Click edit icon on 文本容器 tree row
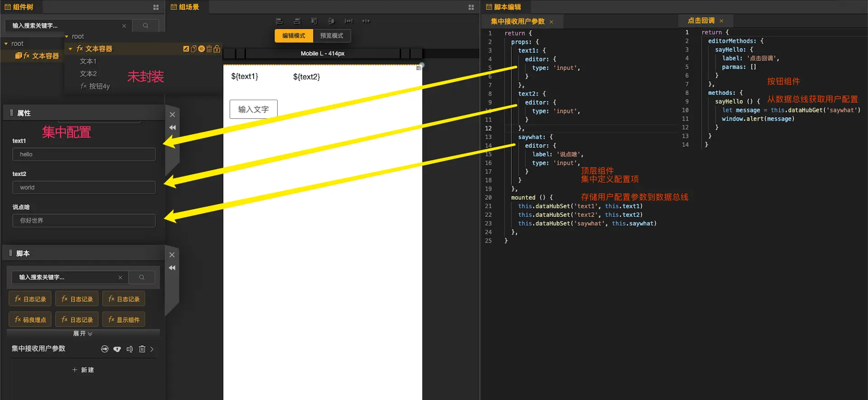The image size is (868, 400). click(186, 49)
